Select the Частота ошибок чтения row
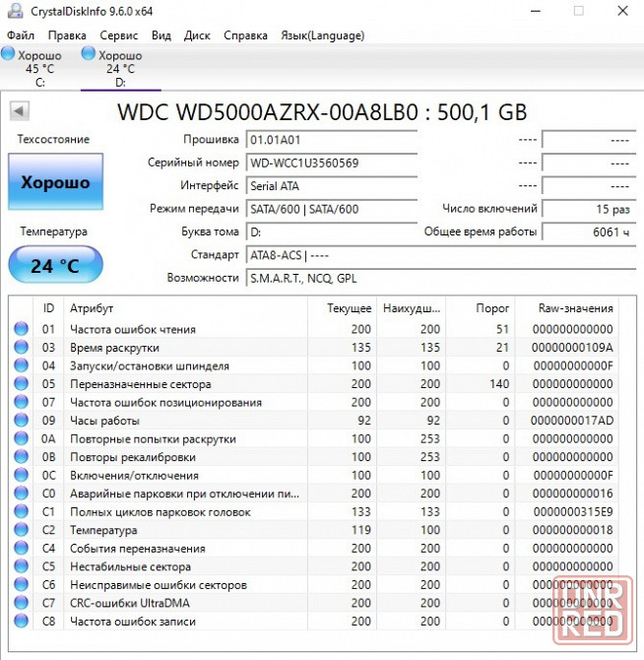The height and width of the screenshot is (660, 644). click(x=313, y=329)
